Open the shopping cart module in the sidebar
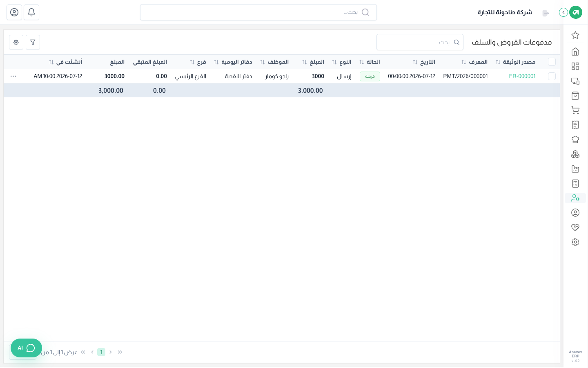Screen dimensions: 588x368 pyautogui.click(x=575, y=110)
